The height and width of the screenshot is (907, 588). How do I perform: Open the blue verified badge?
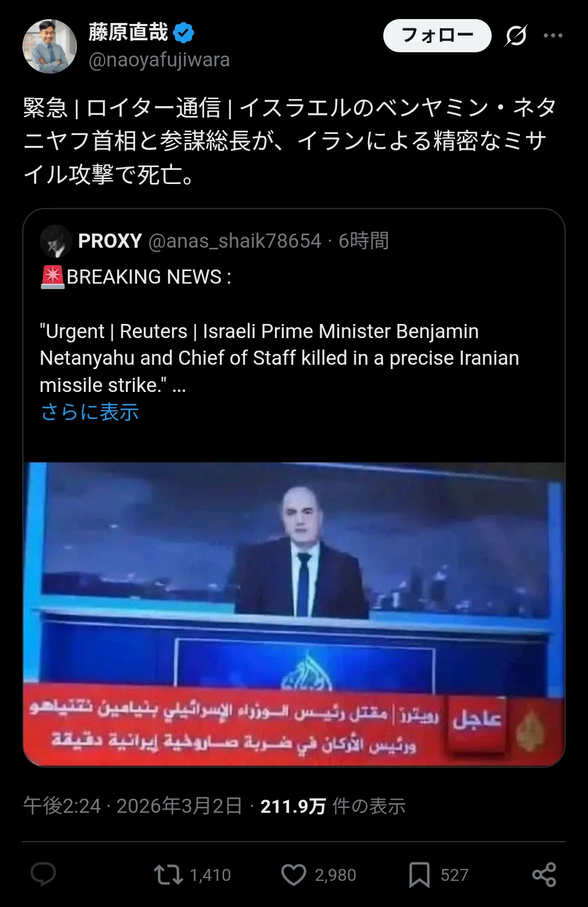click(183, 33)
